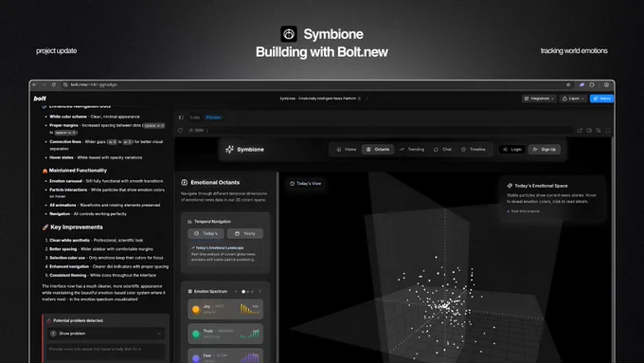The image size is (644, 363).
Task: Open the browser profile icon
Action: [x=606, y=84]
